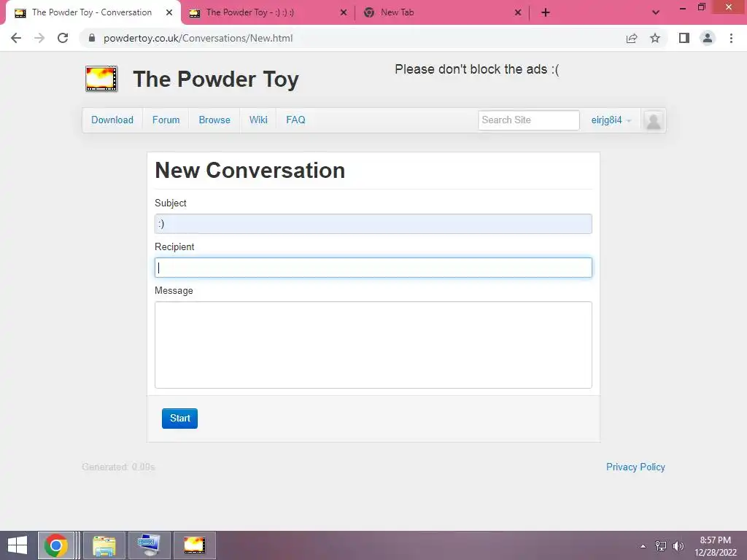Screen dimensions: 747x560
Task: Show hidden system tray icons
Action: click(643, 546)
